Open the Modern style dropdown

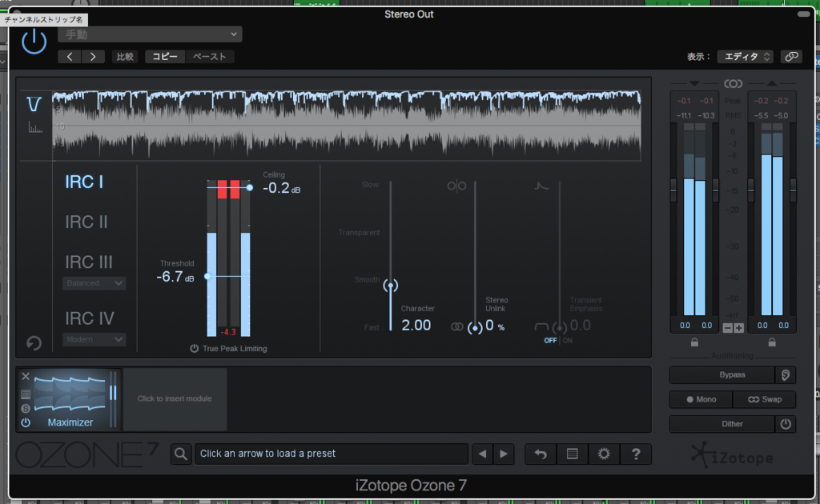94,339
